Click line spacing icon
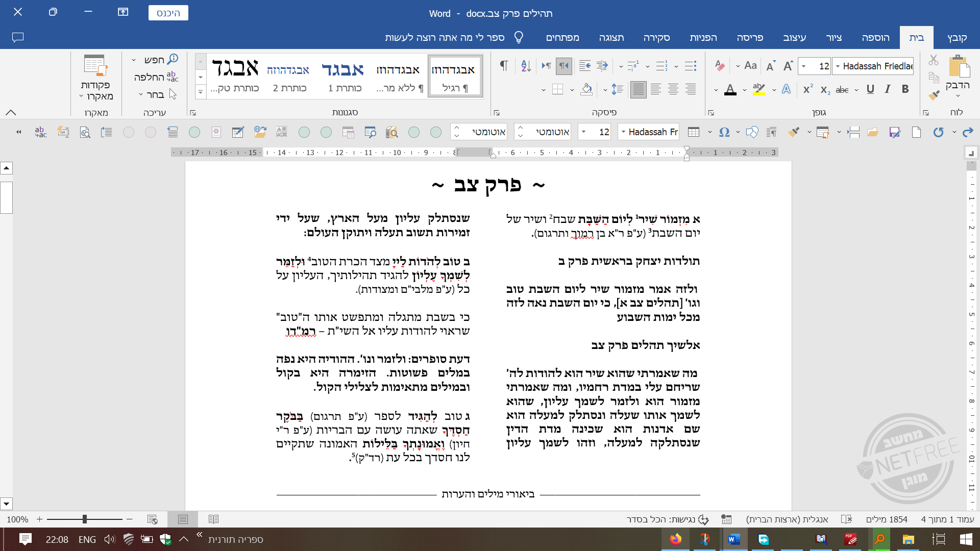Viewport: 980px width, 551px height. click(x=617, y=89)
